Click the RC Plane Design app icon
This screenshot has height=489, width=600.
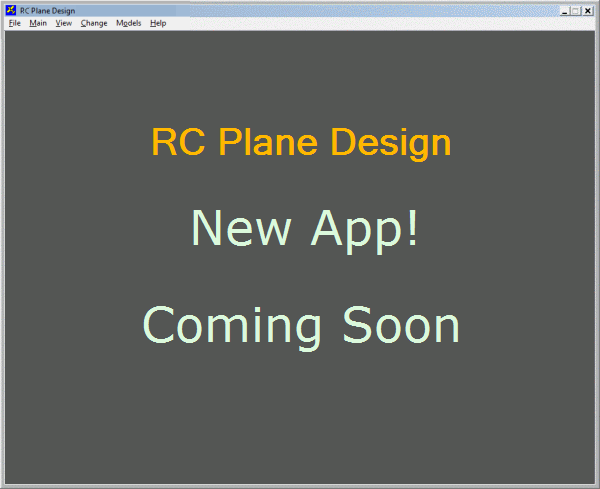[x=11, y=10]
